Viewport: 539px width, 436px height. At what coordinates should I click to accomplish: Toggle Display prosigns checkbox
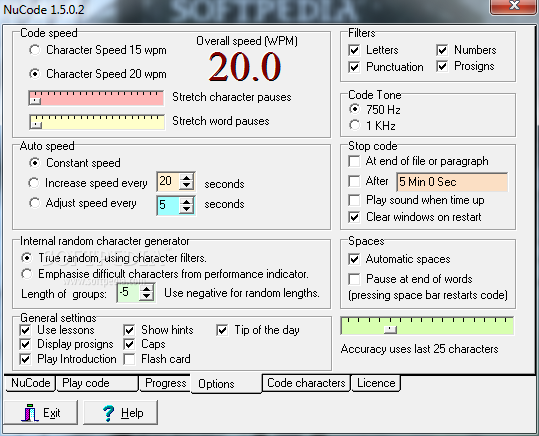pos(25,344)
